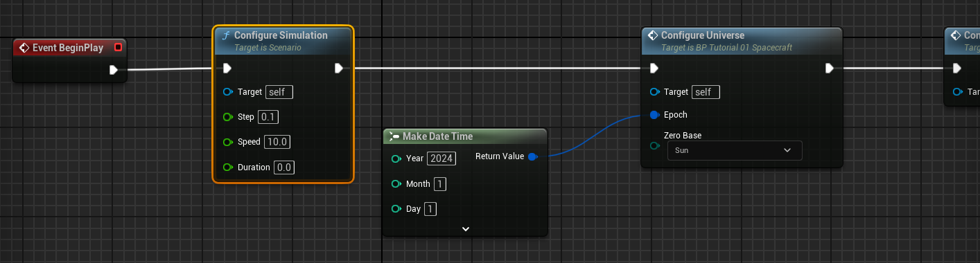
Task: Click the Configure Universe Target pin
Action: [654, 92]
